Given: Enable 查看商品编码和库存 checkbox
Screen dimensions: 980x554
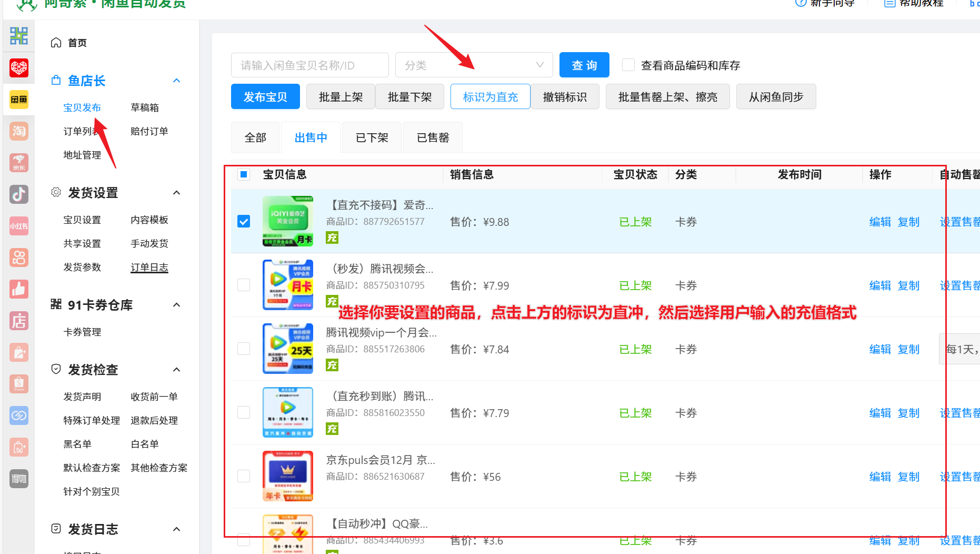Looking at the screenshot, I should (628, 65).
